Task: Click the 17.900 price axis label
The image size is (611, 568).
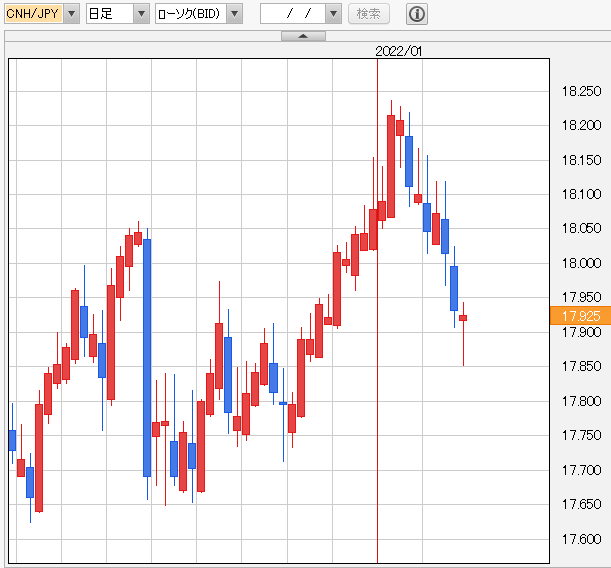Action: 581,332
